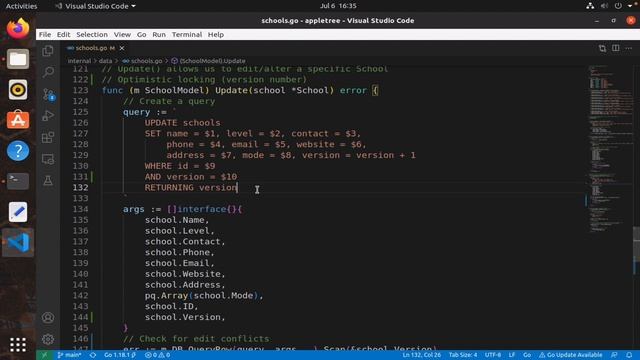Click the internal breadcrumb segment
This screenshot has width=640, height=360.
click(79, 61)
